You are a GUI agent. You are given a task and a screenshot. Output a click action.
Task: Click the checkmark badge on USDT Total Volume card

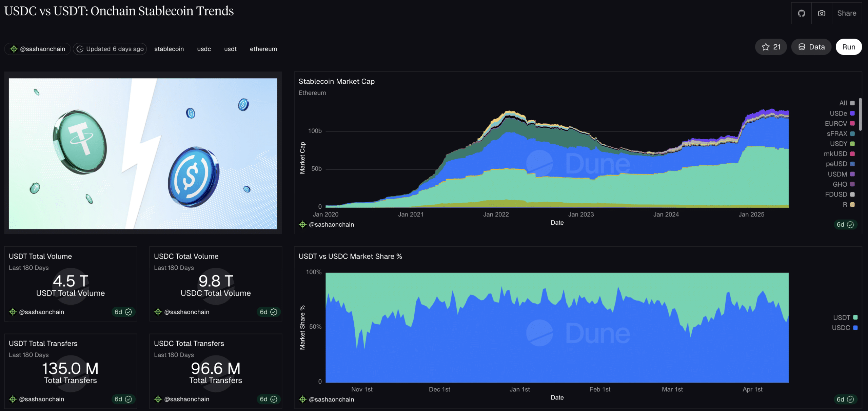coord(128,312)
